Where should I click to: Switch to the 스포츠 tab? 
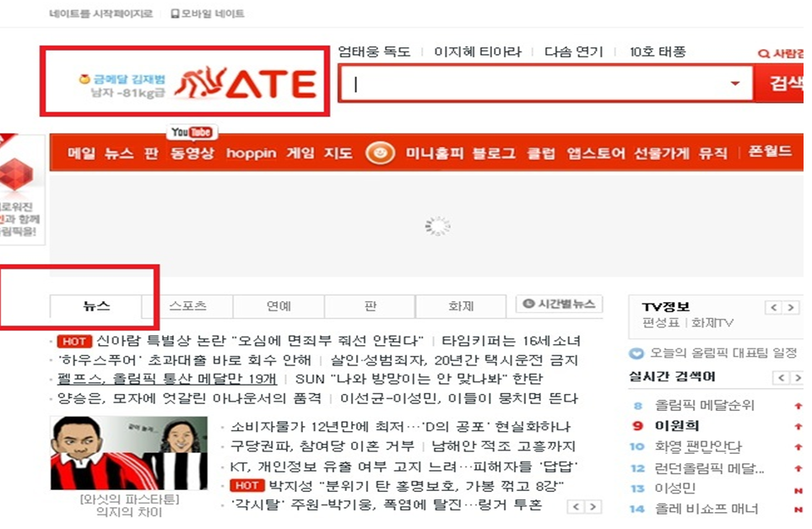coord(187,306)
